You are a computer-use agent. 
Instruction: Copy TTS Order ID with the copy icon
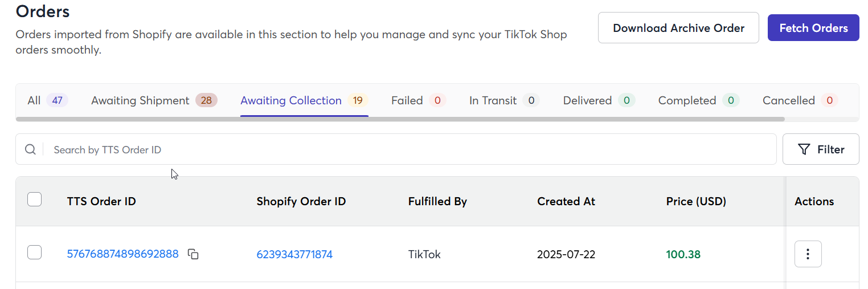tap(194, 254)
